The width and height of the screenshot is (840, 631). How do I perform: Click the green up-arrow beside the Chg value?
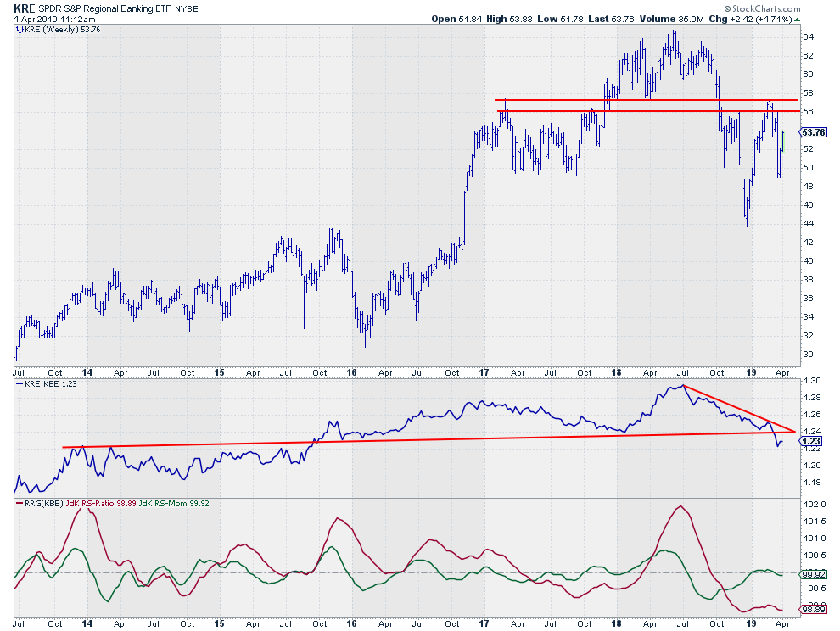click(x=797, y=20)
